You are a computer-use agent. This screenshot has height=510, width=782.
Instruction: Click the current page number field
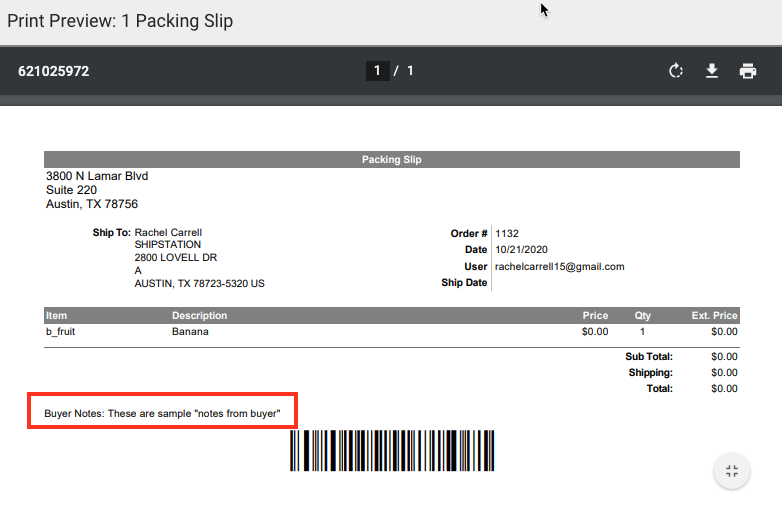377,71
